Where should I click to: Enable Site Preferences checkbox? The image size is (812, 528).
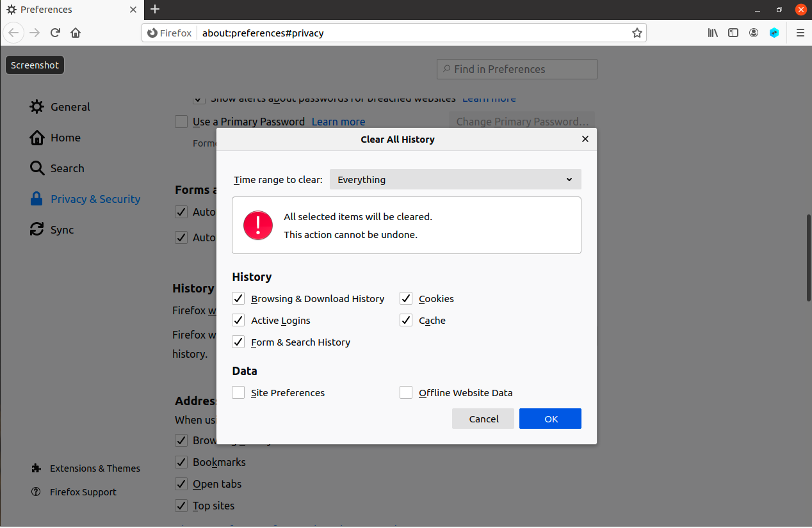click(x=239, y=393)
